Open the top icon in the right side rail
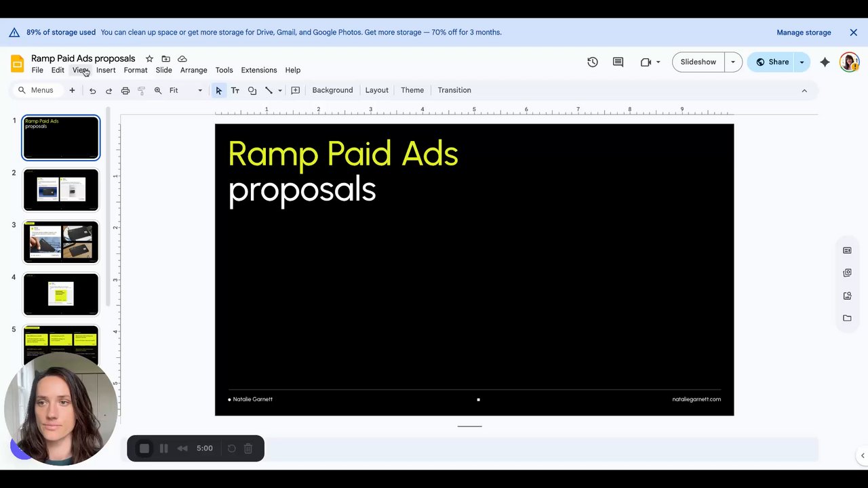868x488 pixels. click(847, 251)
